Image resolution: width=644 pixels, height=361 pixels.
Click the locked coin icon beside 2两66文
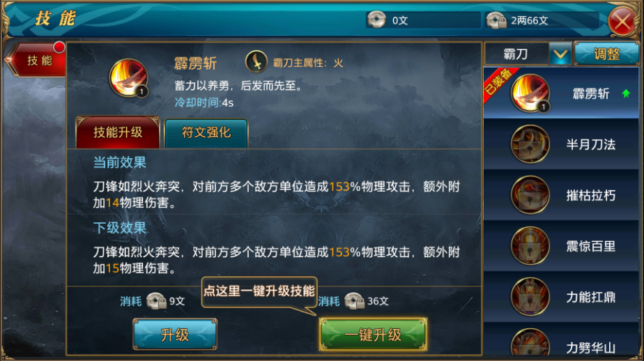(496, 20)
